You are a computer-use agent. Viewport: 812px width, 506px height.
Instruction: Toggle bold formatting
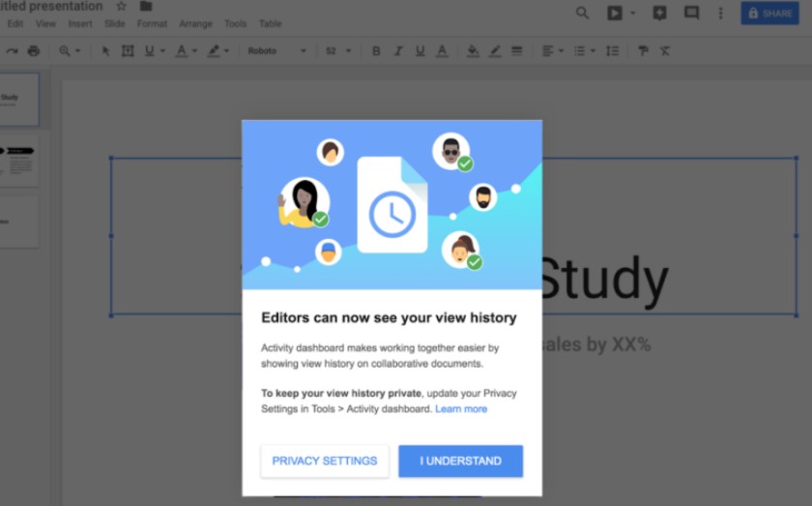376,51
